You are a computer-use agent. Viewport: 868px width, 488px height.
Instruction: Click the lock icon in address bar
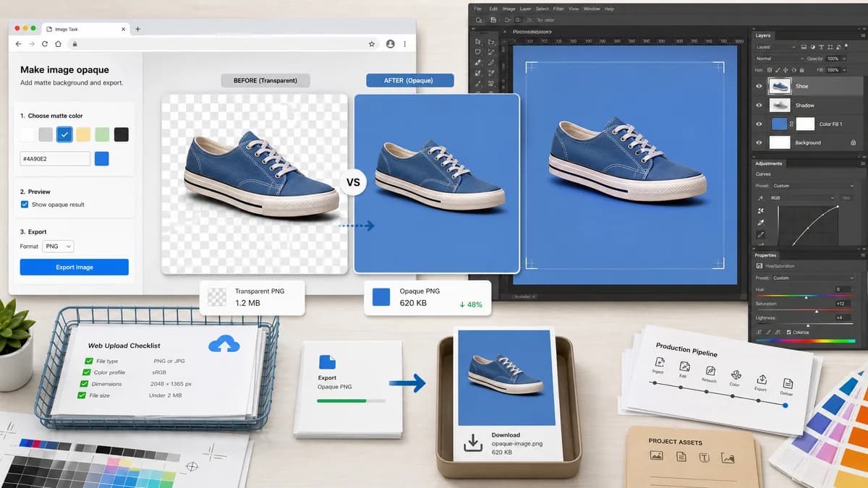tap(75, 44)
